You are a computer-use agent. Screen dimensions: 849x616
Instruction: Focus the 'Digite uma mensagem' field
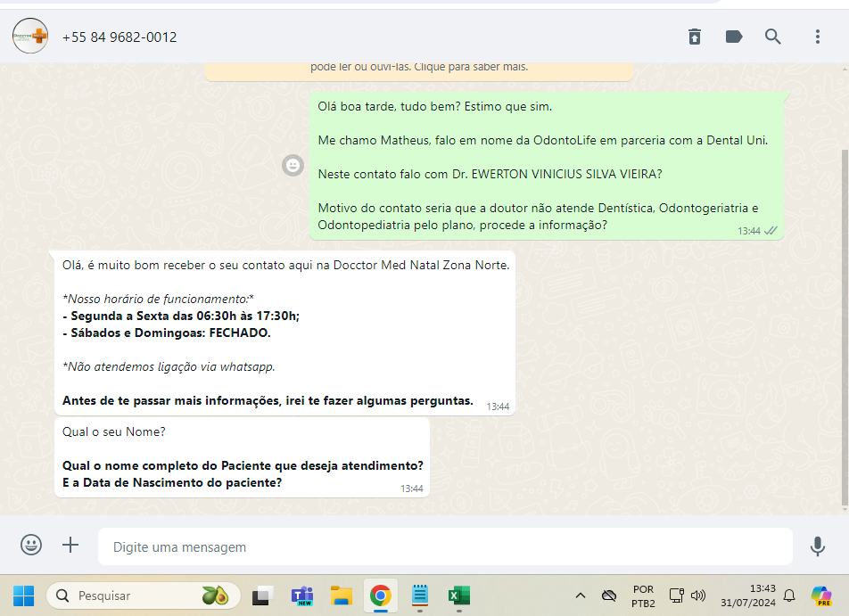coord(445,546)
